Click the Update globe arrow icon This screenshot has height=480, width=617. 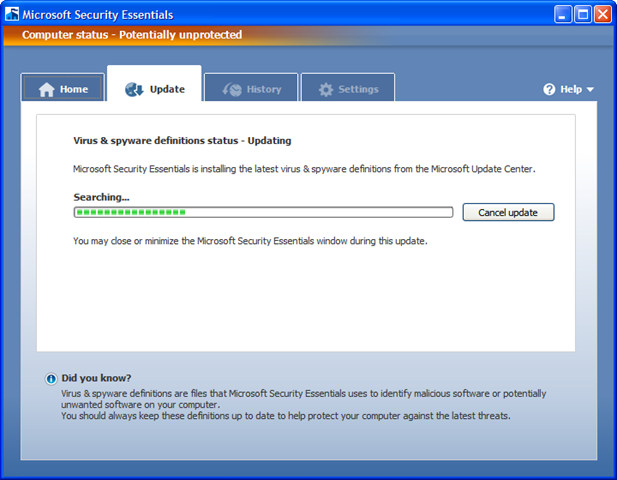(x=134, y=89)
